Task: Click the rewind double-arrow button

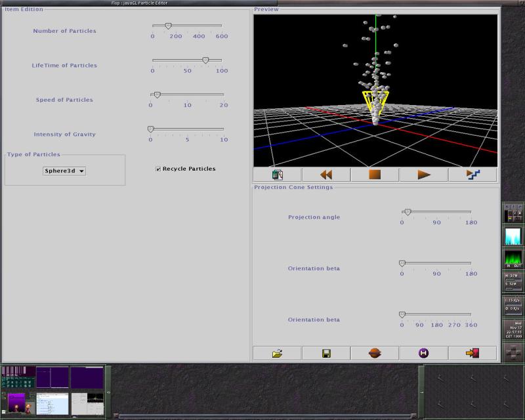Action: point(325,175)
